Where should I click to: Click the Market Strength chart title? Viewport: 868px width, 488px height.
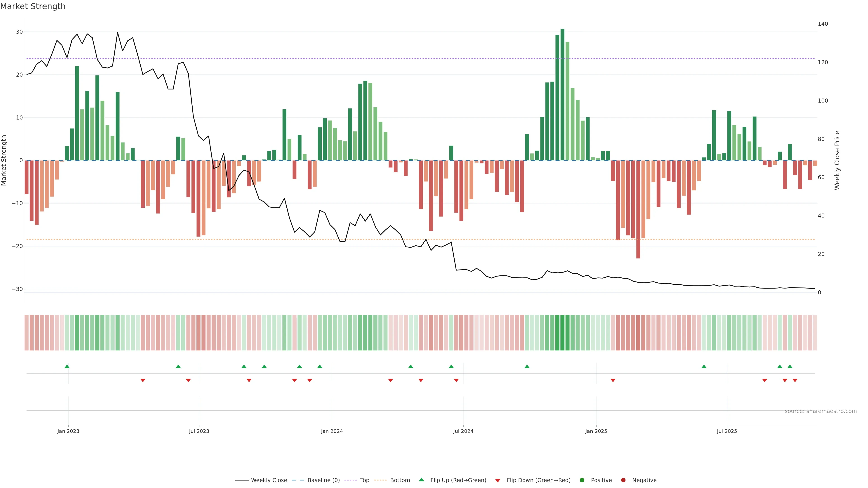(x=33, y=6)
